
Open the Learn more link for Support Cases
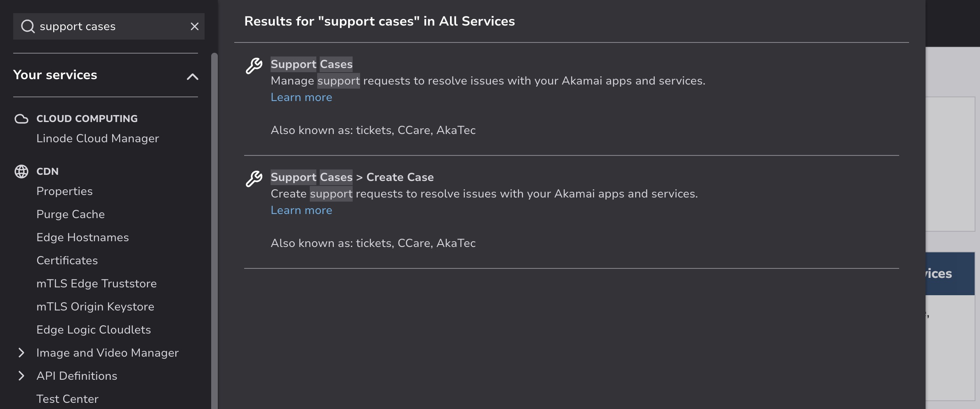301,97
